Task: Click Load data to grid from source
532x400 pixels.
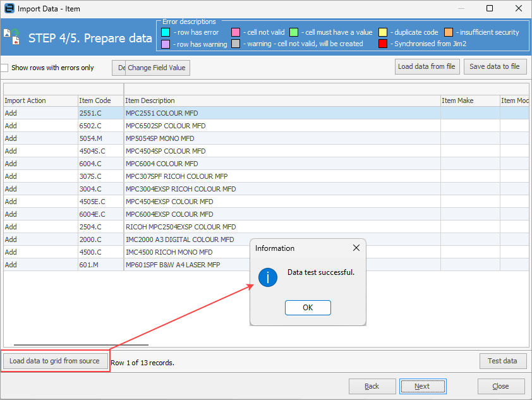Action: point(55,361)
